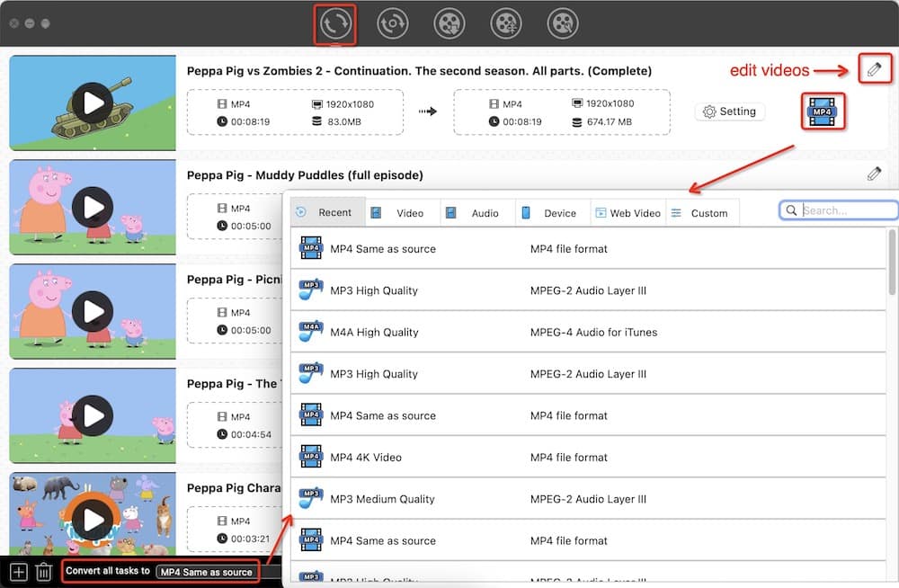The height and width of the screenshot is (588, 899).
Task: Click the third toolbar film reel icon
Action: (x=449, y=24)
